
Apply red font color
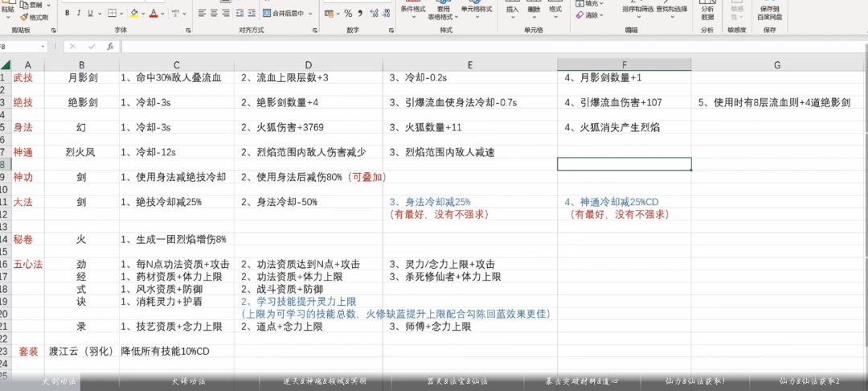[154, 14]
